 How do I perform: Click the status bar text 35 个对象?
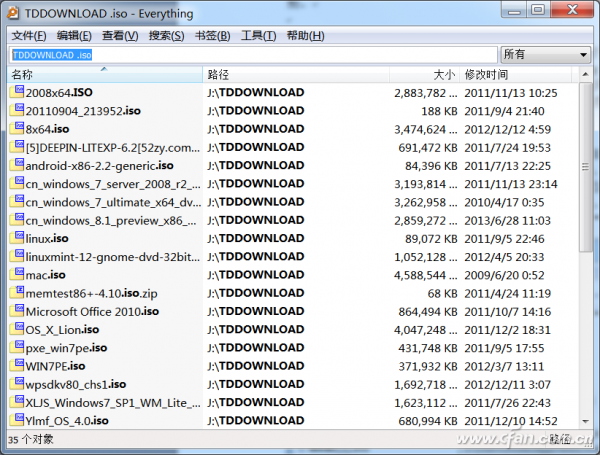31,439
